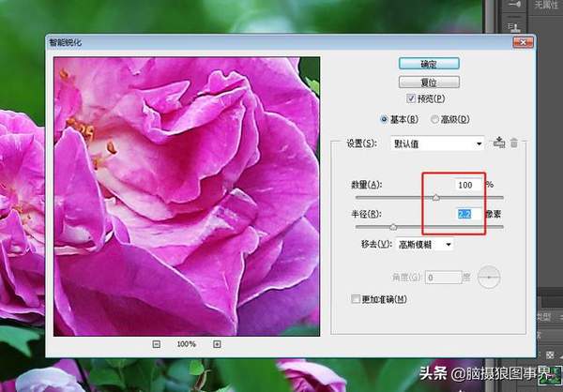This screenshot has width=563, height=392.
Task: Click the zoom in plus icon below preview
Action: [217, 344]
